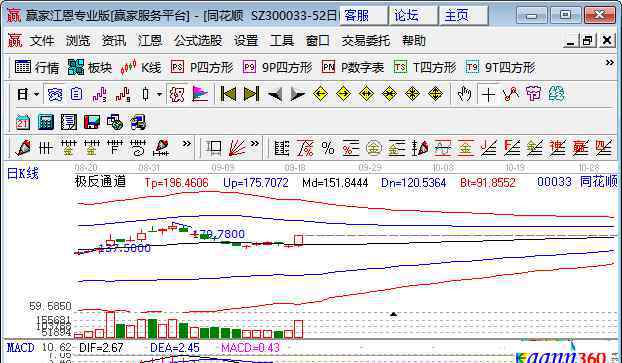Click the red pencil drawing tool

pos(23,148)
